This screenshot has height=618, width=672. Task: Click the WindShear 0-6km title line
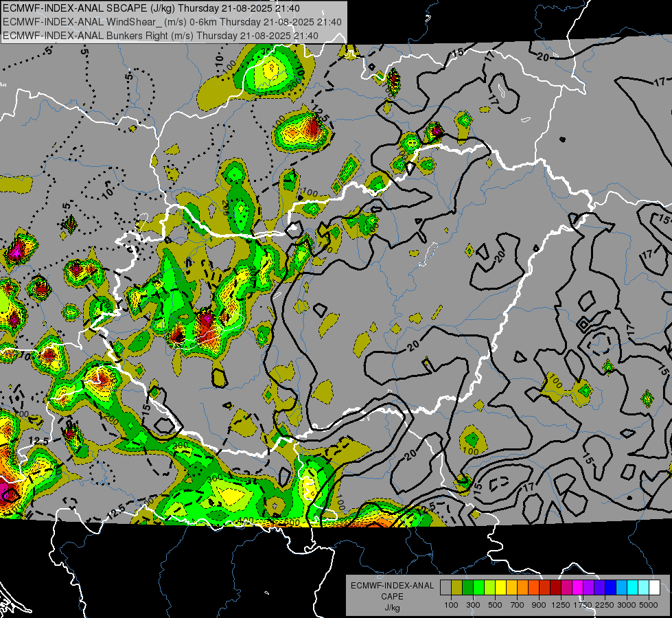coord(172,22)
